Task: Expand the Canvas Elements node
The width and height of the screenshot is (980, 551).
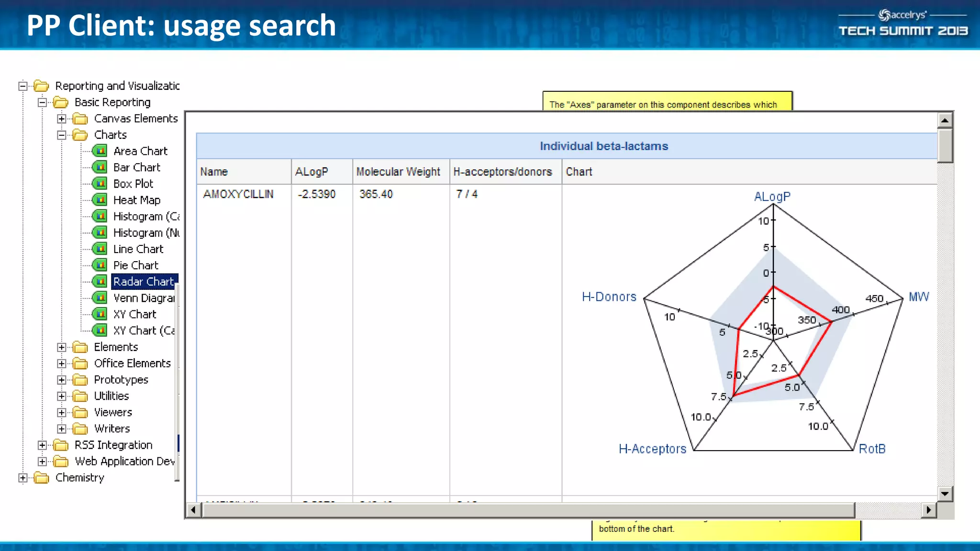Action: tap(62, 119)
